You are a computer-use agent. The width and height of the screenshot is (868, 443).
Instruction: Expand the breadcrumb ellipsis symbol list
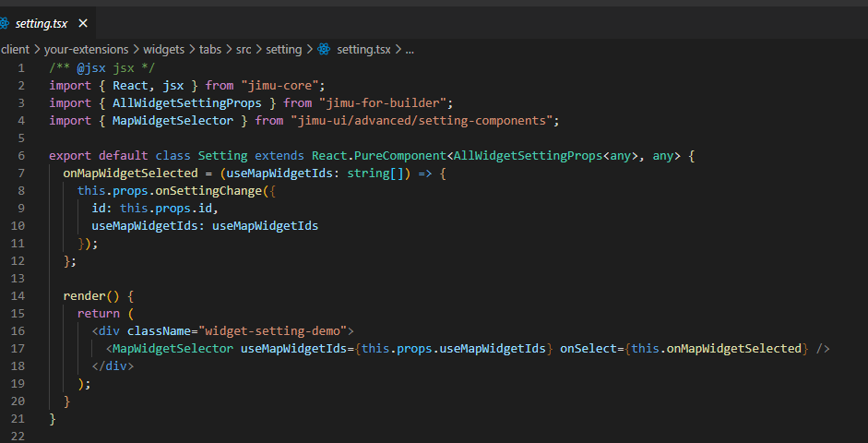click(410, 49)
